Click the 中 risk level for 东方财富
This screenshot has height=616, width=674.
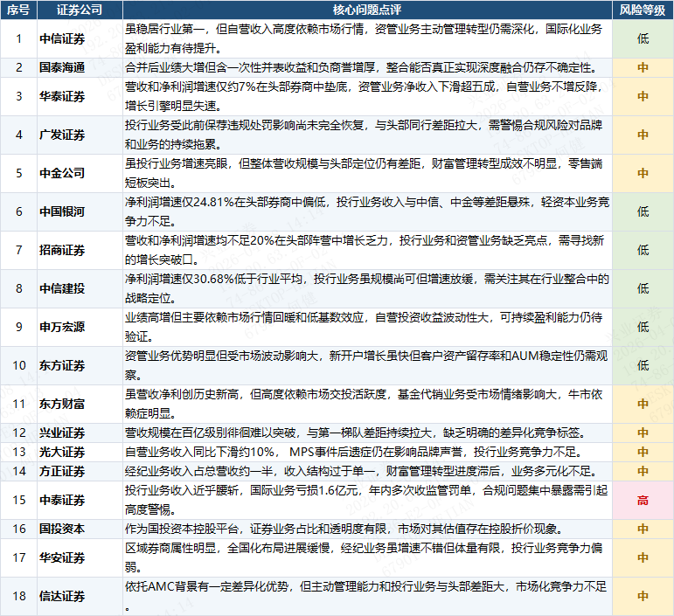[643, 404]
